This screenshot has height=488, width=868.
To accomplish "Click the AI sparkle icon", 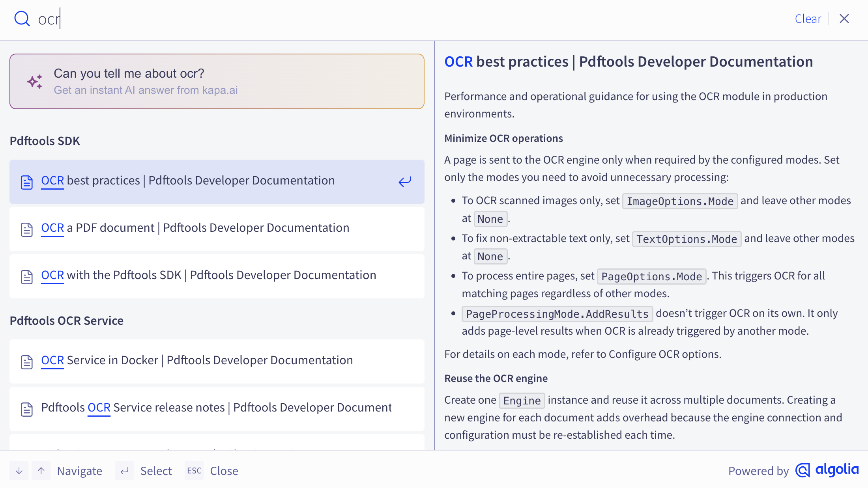I will click(x=35, y=82).
